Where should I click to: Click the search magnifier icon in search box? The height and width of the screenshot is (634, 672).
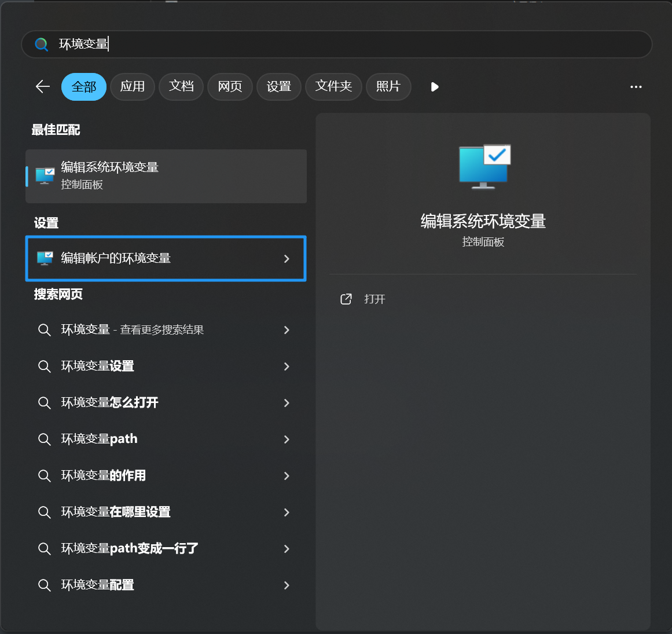[41, 45]
